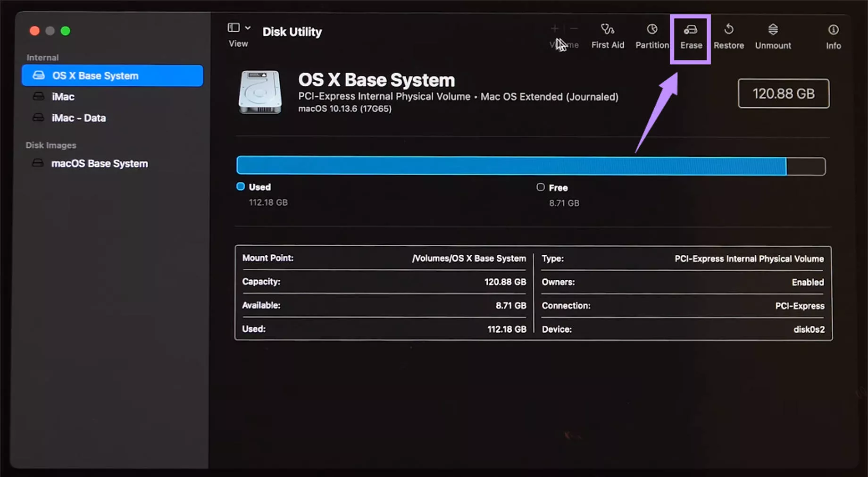Open the Info panel icon
Screen dimensions: 868x477
pyautogui.click(x=834, y=35)
